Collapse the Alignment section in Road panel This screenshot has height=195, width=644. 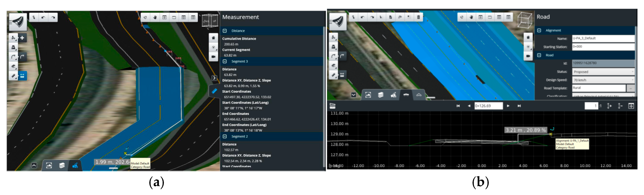539,30
